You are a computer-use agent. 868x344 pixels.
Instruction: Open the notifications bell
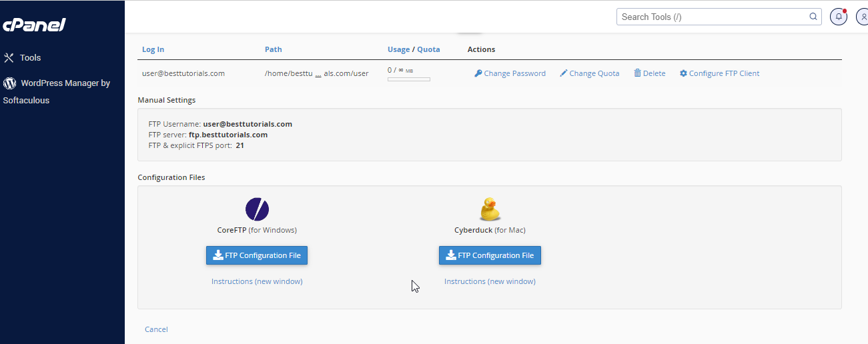click(x=839, y=17)
